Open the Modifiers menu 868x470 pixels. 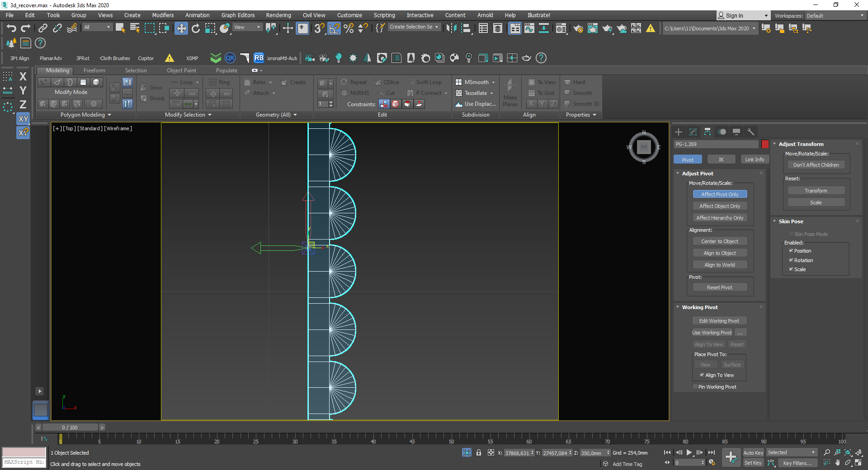point(163,15)
